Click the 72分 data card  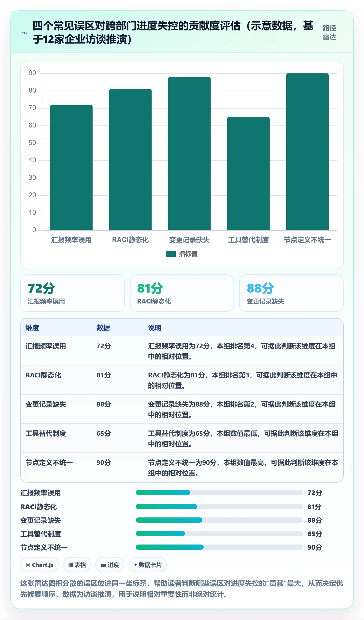click(73, 293)
